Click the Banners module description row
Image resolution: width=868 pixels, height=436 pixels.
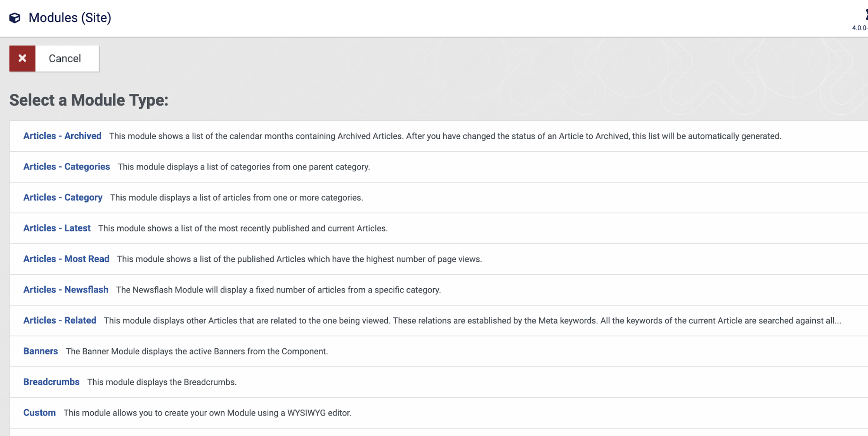coord(439,351)
